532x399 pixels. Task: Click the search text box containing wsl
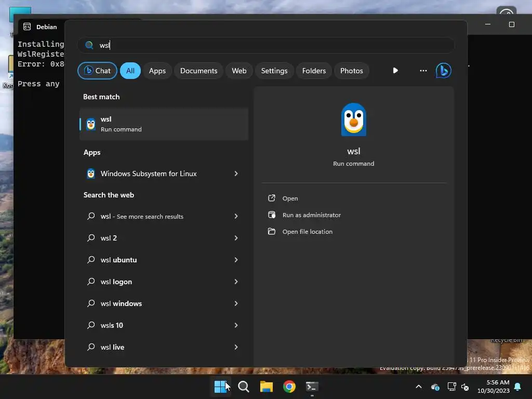(x=265, y=45)
